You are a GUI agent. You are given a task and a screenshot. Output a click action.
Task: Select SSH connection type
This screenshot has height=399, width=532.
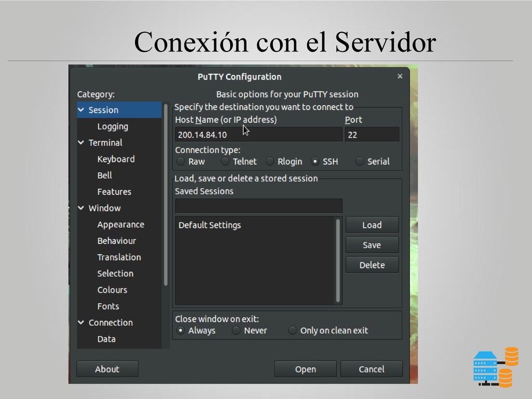[315, 161]
